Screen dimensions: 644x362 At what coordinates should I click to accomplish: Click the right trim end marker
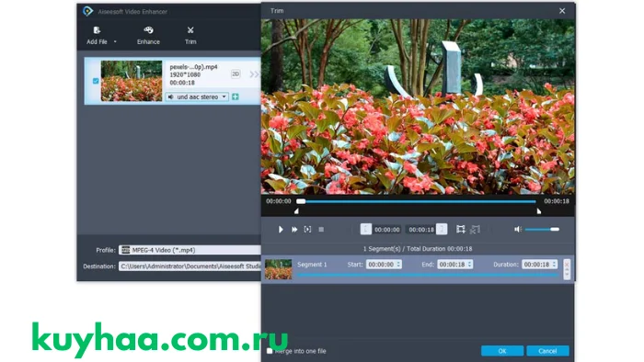538,211
